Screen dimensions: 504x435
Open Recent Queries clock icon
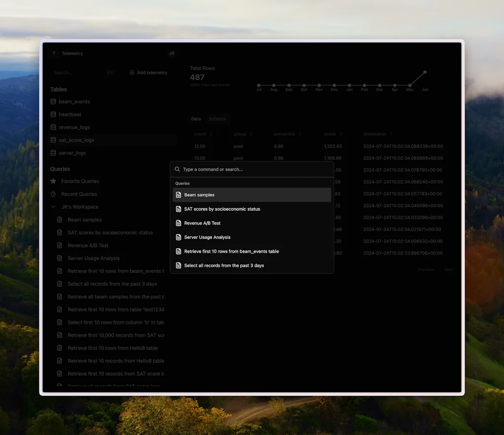[x=54, y=194]
